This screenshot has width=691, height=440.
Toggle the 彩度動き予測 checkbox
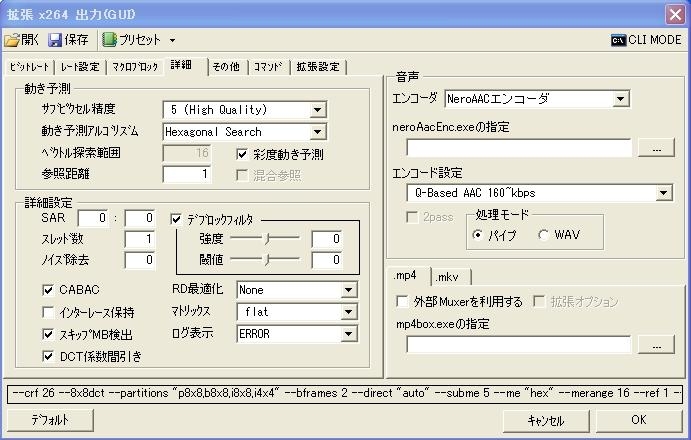point(242,154)
